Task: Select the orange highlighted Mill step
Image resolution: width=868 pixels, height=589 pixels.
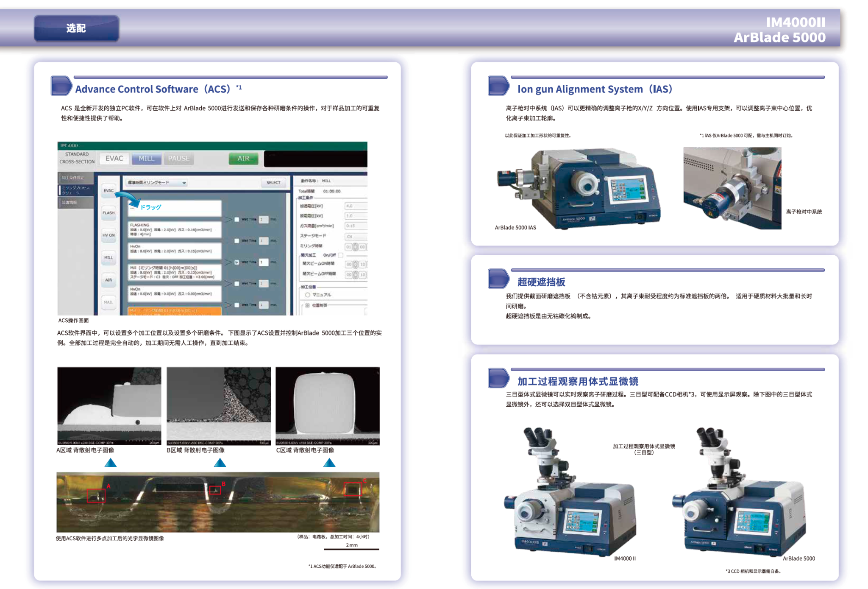Action: [175, 311]
